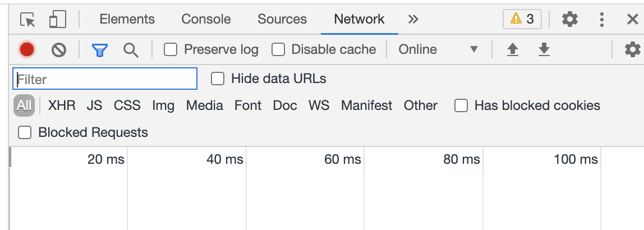The height and width of the screenshot is (230, 644).
Task: Click the inspect element picker icon
Action: tap(27, 20)
